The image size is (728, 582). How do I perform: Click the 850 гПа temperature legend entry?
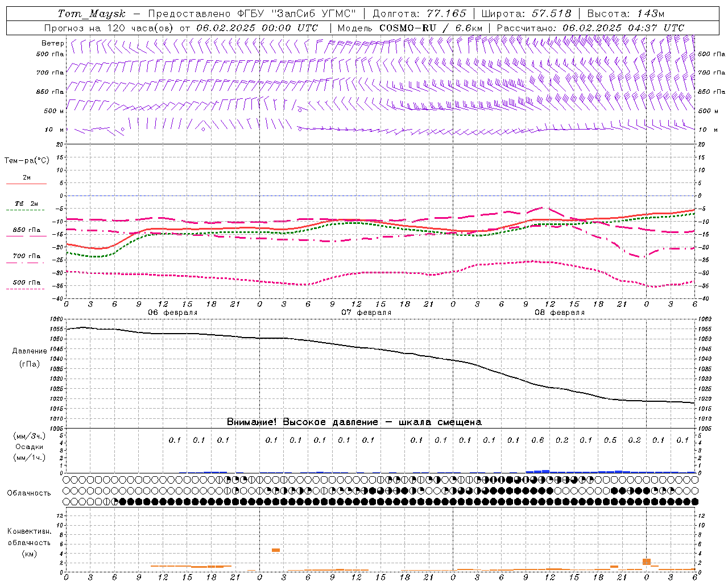[x=27, y=230]
